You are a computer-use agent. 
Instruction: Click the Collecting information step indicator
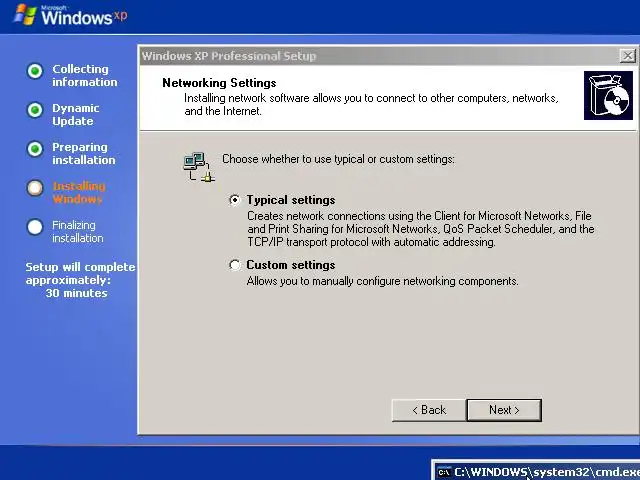35,71
